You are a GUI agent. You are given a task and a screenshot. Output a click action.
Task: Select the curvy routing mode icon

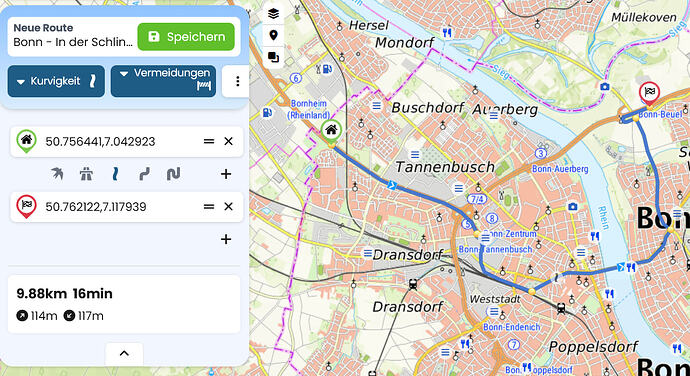[144, 174]
